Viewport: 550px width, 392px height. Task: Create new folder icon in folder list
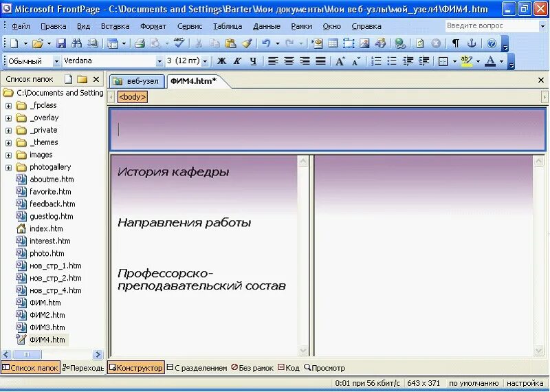point(82,79)
